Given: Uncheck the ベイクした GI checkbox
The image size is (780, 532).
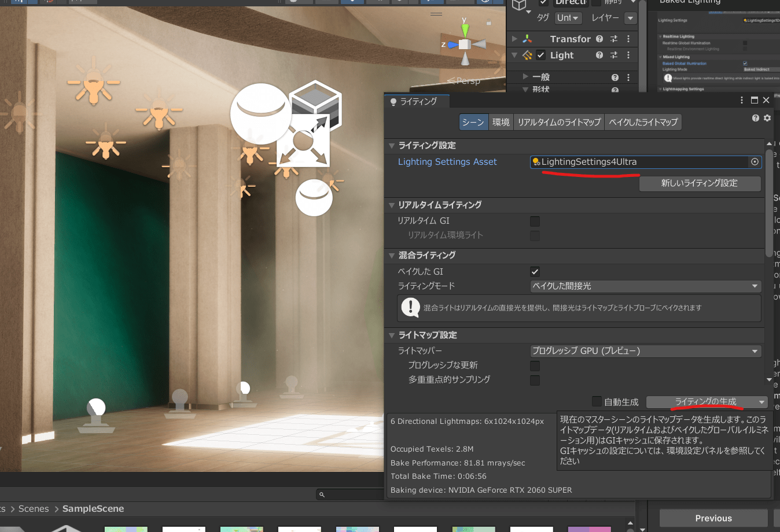Looking at the screenshot, I should 535,272.
